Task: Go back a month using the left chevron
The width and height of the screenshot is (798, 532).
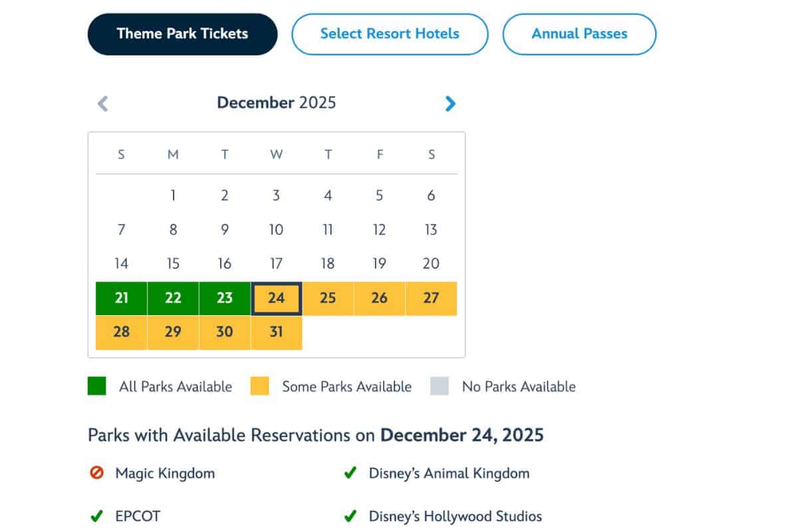Action: click(103, 104)
